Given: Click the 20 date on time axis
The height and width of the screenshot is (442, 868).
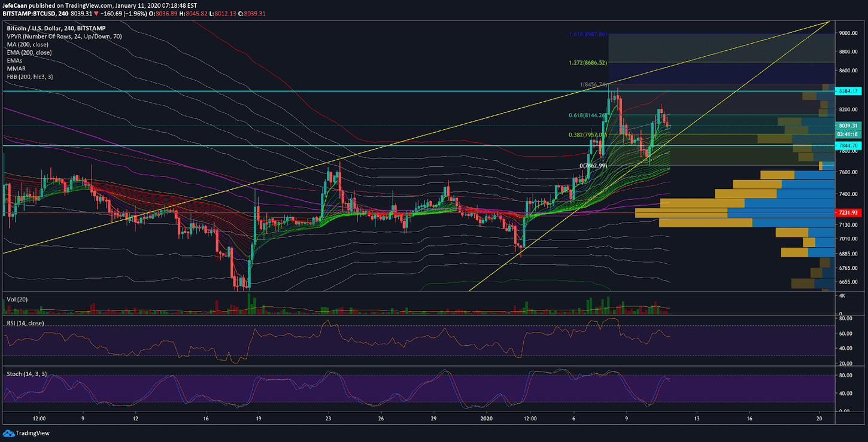Looking at the screenshot, I should tap(818, 419).
